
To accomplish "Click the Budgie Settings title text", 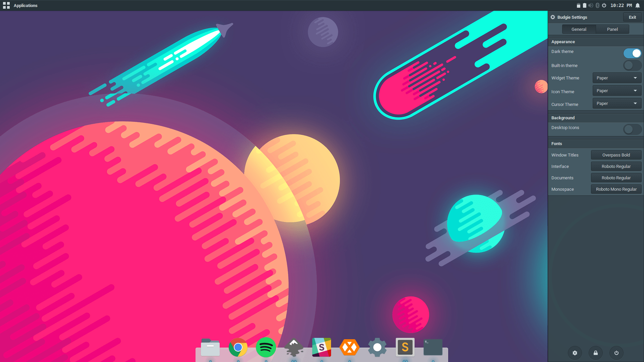I will click(x=572, y=17).
